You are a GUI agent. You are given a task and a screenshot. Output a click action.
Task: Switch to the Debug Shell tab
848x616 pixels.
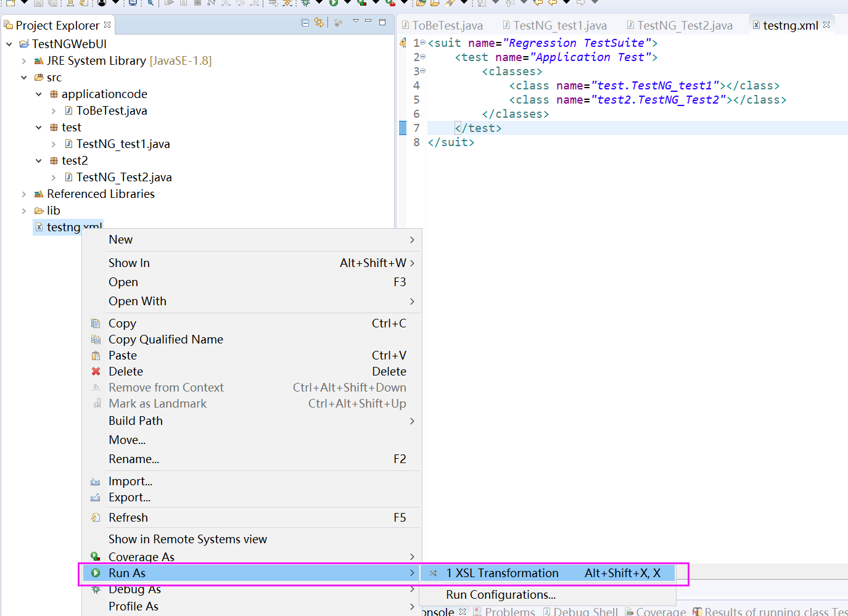(x=580, y=612)
